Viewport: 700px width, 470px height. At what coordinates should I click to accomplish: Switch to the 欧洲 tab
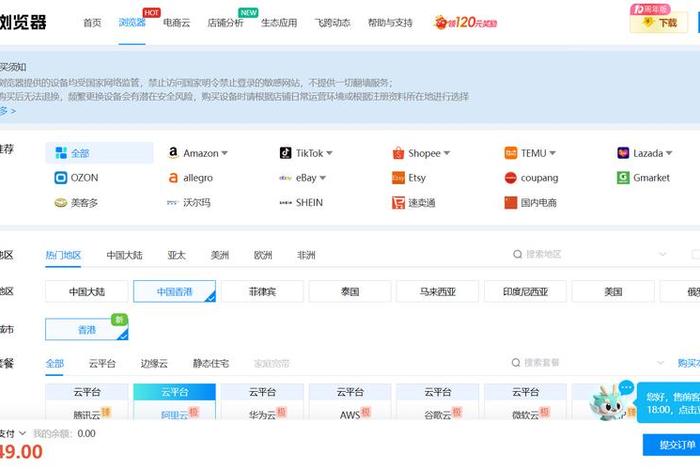263,255
